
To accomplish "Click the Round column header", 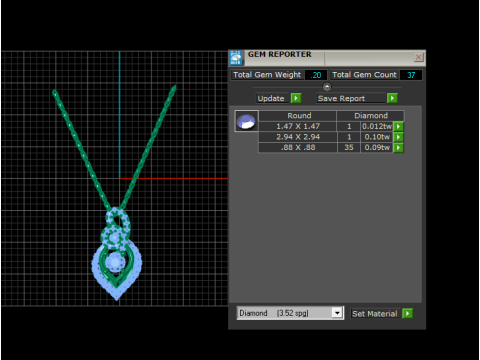I will coord(298,116).
